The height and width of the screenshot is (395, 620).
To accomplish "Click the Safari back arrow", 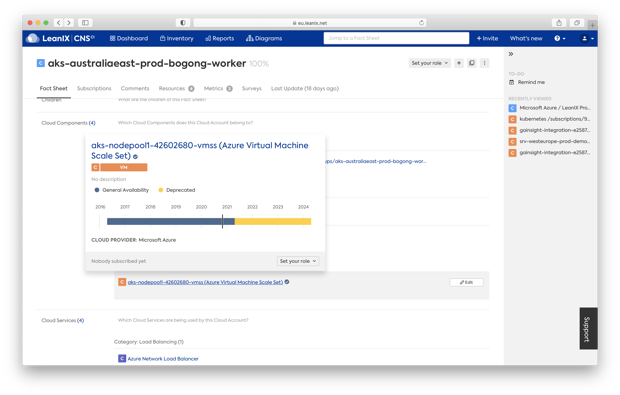I will [x=59, y=23].
